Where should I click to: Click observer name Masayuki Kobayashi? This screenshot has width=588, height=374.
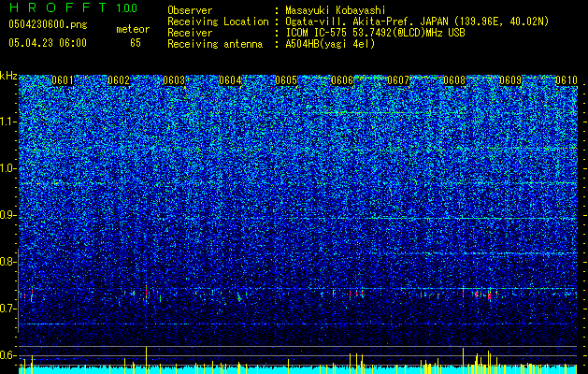336,10
